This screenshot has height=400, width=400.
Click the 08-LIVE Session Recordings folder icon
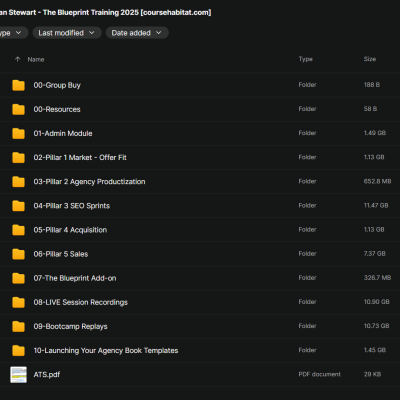click(x=18, y=302)
